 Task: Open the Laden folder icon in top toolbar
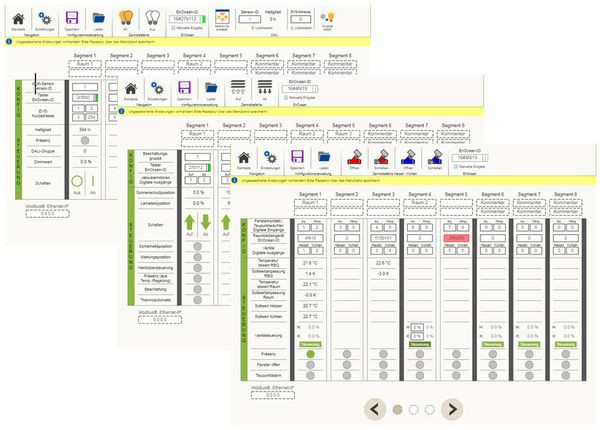(98, 16)
